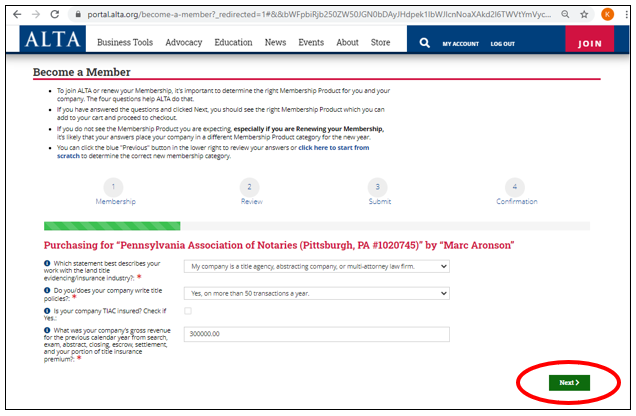Open Education menu
The height and width of the screenshot is (416, 636).
tap(233, 43)
